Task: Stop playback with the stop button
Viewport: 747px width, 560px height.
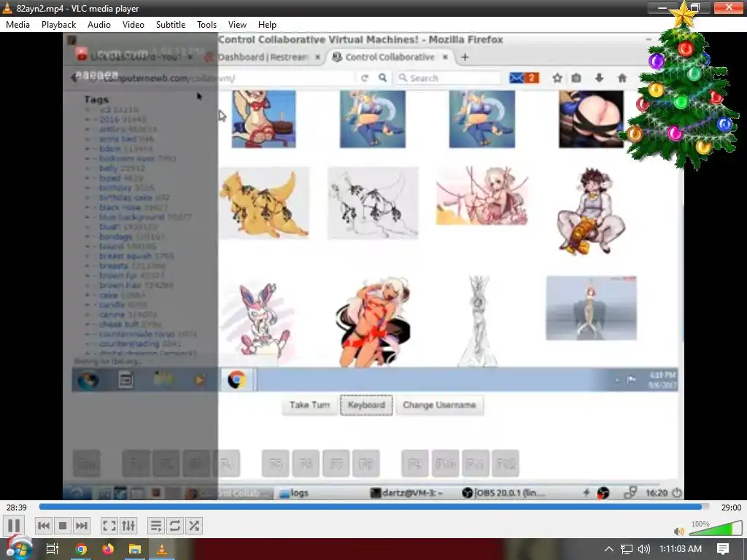Action: (x=63, y=526)
